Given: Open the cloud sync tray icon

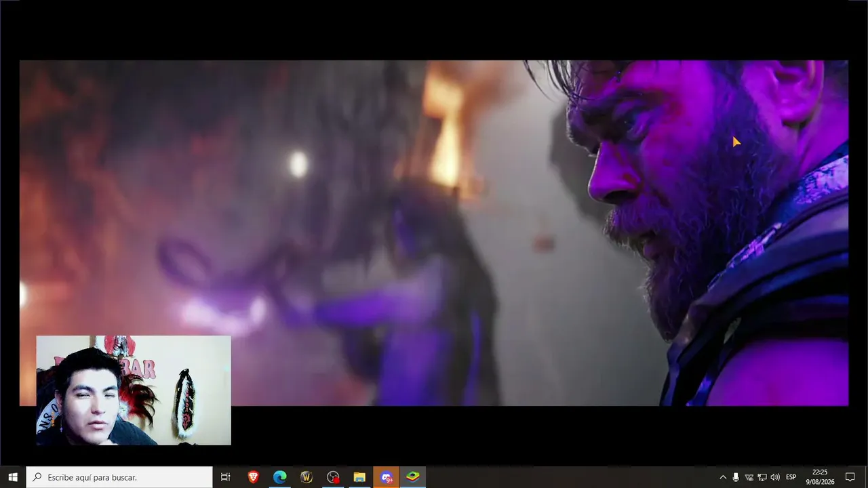Looking at the screenshot, I should tap(749, 477).
